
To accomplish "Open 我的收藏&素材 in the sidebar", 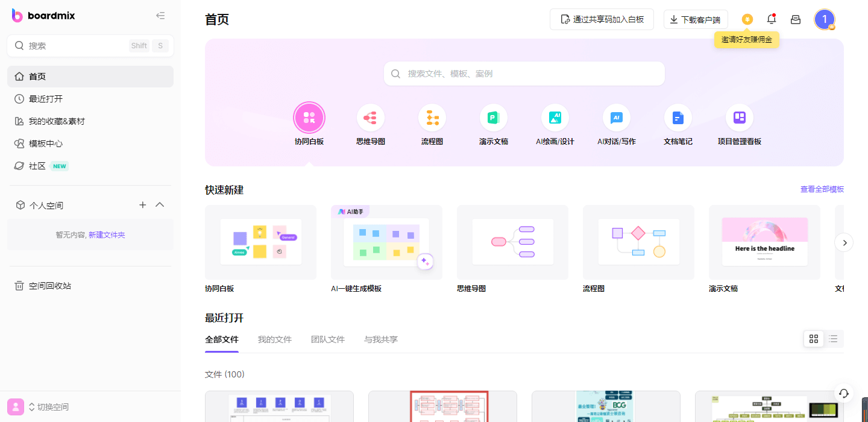I will tap(90, 121).
